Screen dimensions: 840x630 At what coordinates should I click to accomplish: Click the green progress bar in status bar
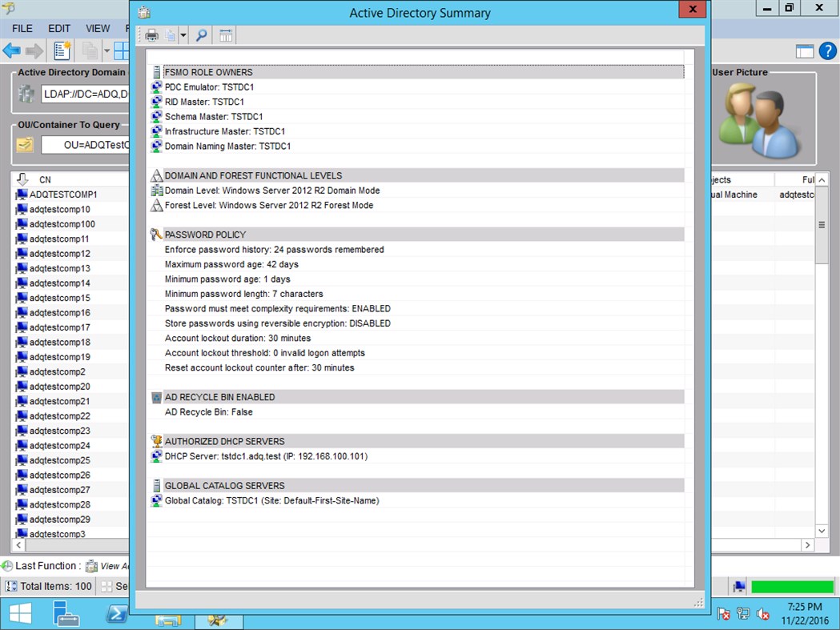tap(792, 587)
